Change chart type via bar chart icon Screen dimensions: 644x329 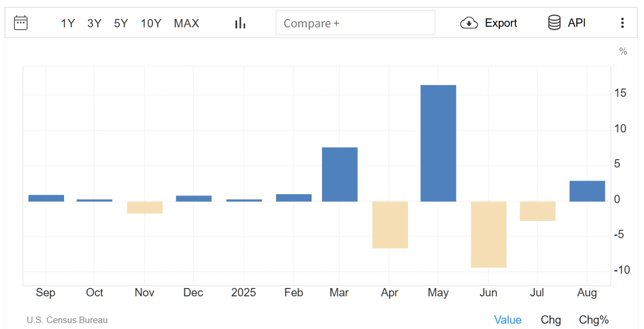coord(240,23)
